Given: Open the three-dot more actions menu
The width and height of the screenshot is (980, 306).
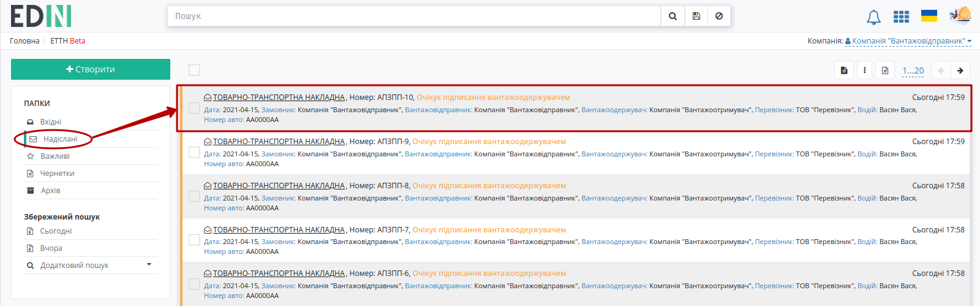Looking at the screenshot, I should pyautogui.click(x=864, y=71).
